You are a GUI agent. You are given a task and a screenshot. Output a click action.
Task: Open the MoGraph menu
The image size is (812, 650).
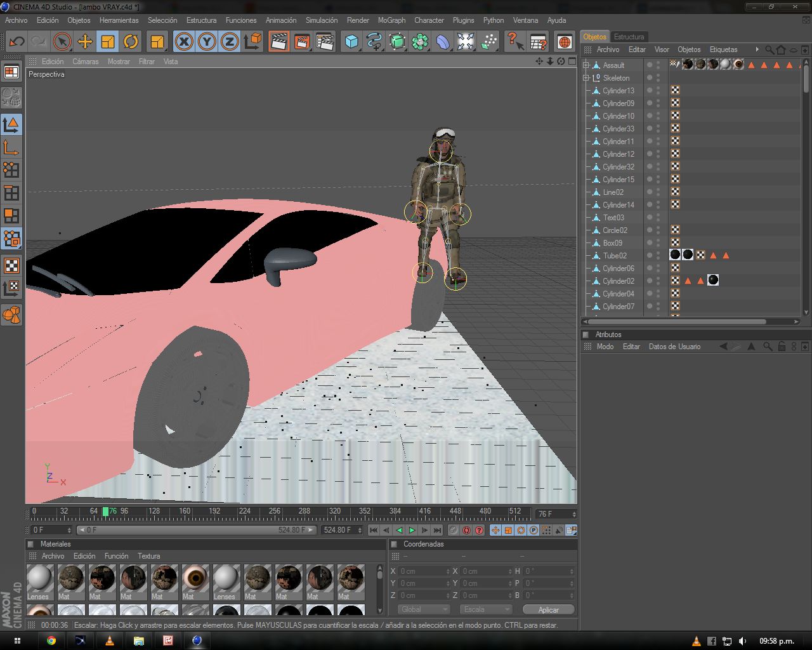391,20
